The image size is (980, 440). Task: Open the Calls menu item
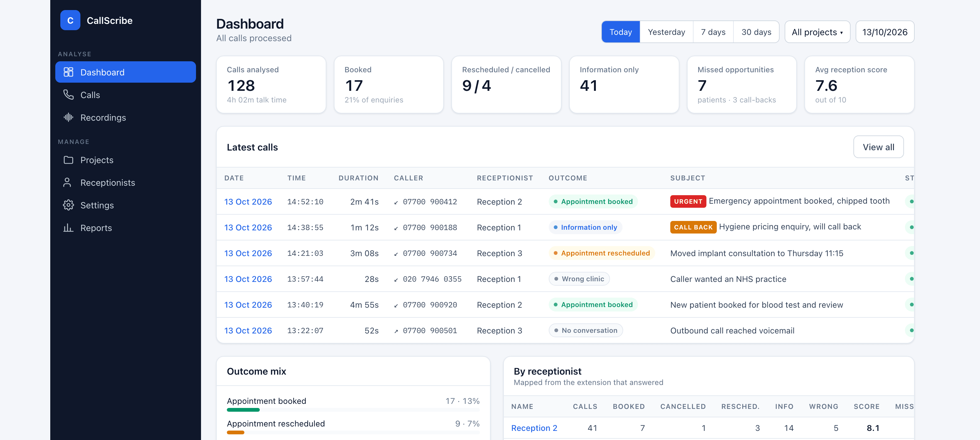(x=126, y=95)
